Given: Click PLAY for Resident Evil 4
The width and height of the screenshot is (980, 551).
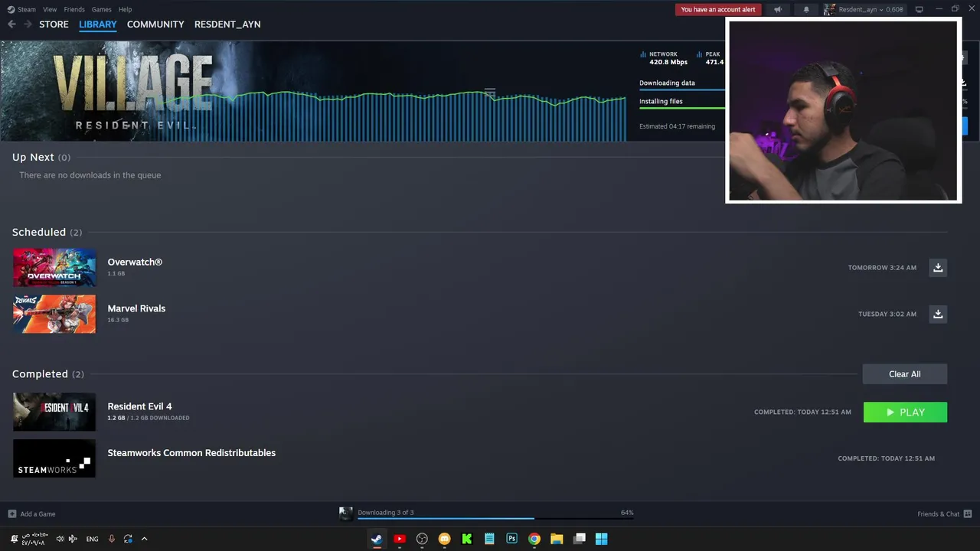Looking at the screenshot, I should tap(905, 412).
